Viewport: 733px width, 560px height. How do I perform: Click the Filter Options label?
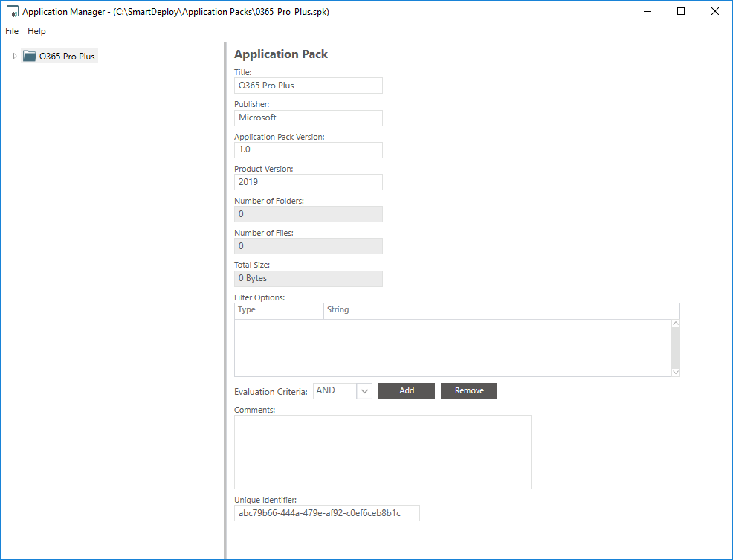click(x=259, y=297)
